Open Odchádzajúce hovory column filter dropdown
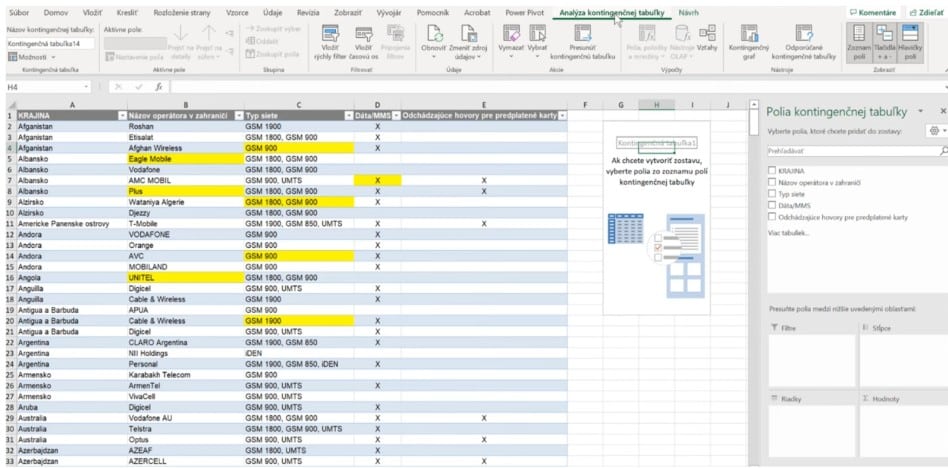 click(x=563, y=115)
